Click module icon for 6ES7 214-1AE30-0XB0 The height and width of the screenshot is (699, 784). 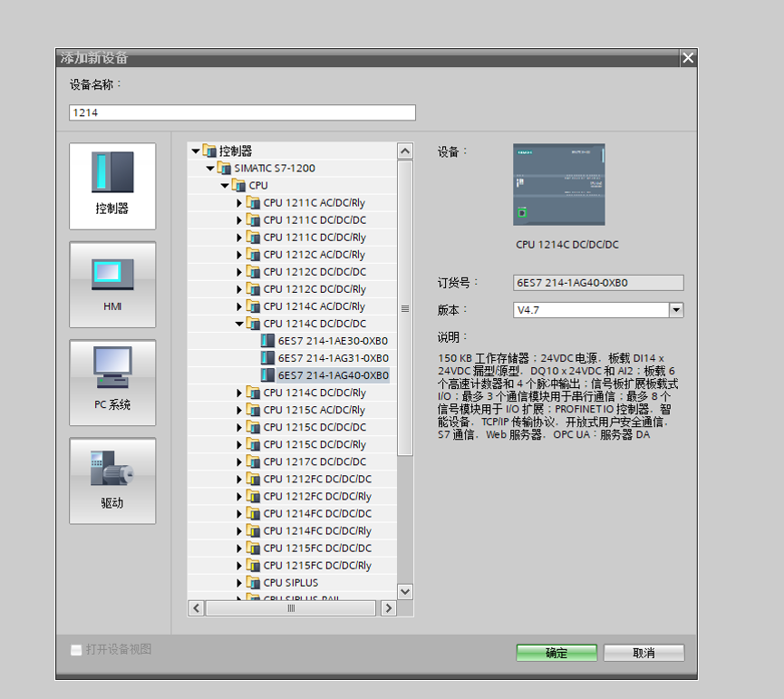(x=268, y=341)
